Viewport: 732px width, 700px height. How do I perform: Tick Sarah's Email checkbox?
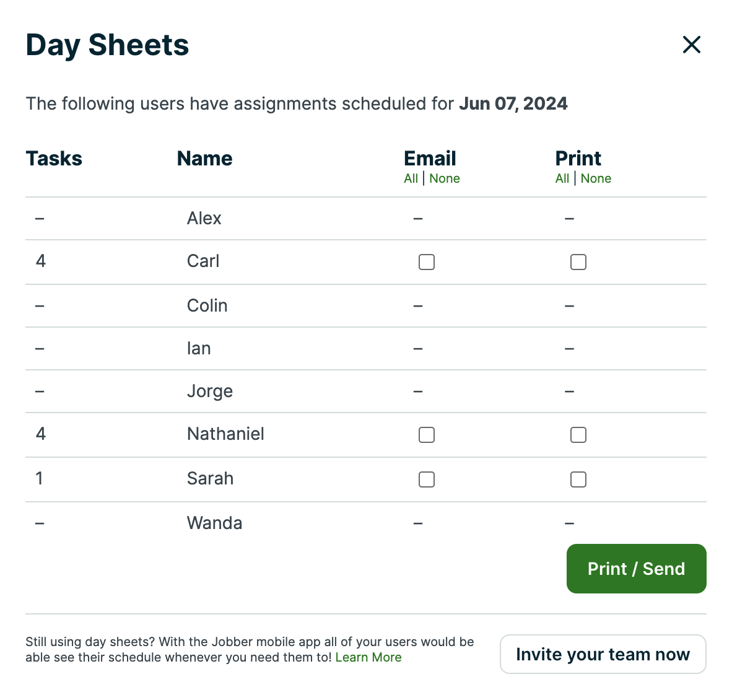coord(427,479)
